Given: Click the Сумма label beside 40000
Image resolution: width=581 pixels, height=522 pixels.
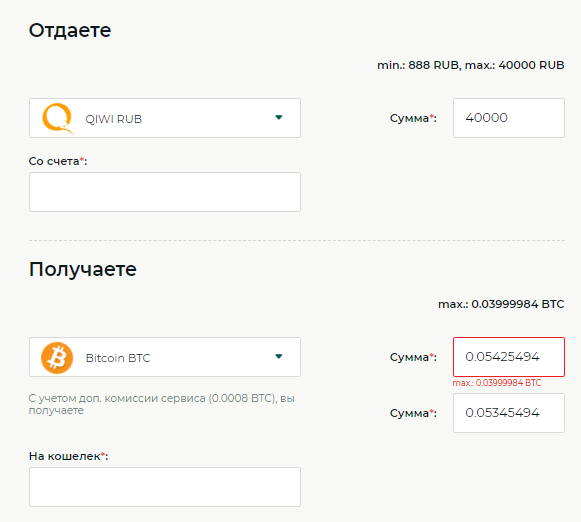Looking at the screenshot, I should tap(414, 119).
